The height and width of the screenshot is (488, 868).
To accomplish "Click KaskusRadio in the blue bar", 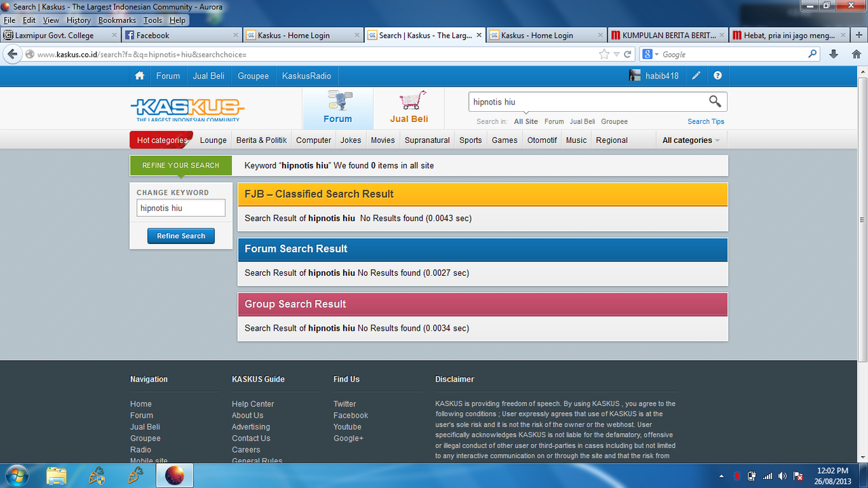I will tap(307, 76).
